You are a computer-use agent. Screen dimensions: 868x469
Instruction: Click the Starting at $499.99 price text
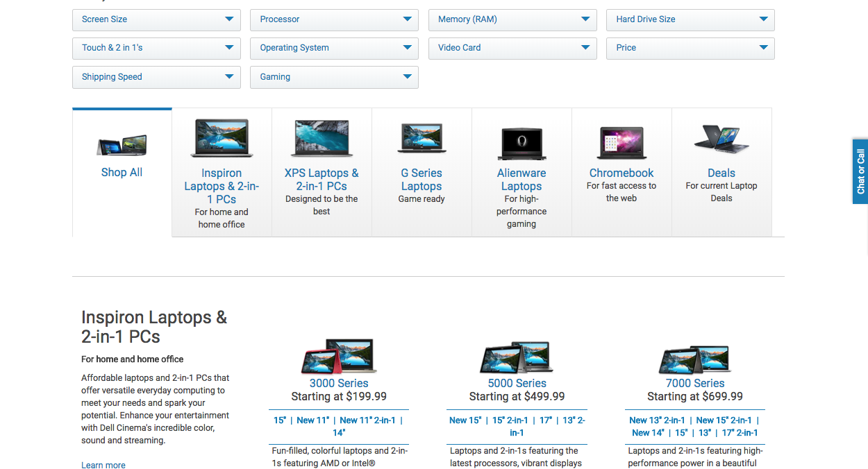coord(517,396)
